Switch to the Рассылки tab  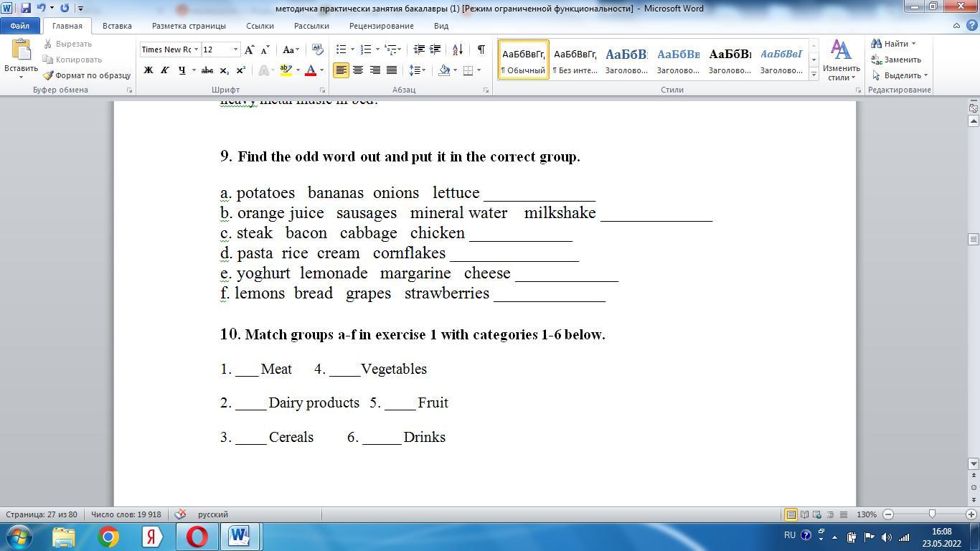(x=311, y=26)
